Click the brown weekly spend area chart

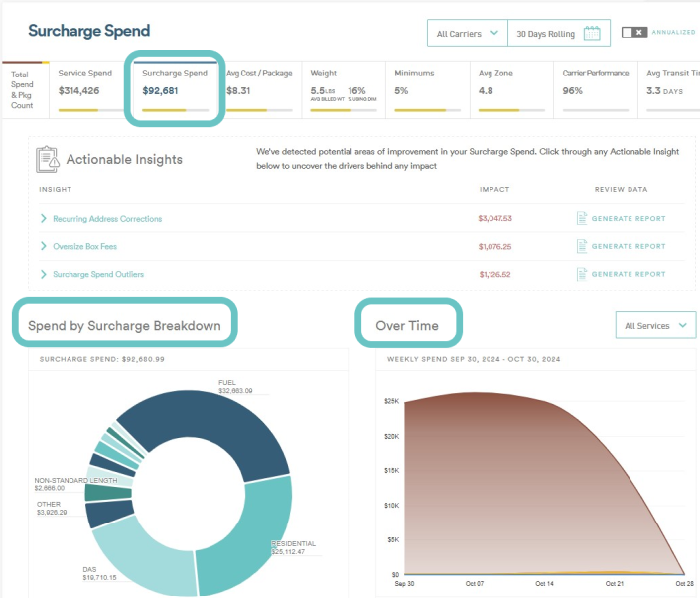513,487
